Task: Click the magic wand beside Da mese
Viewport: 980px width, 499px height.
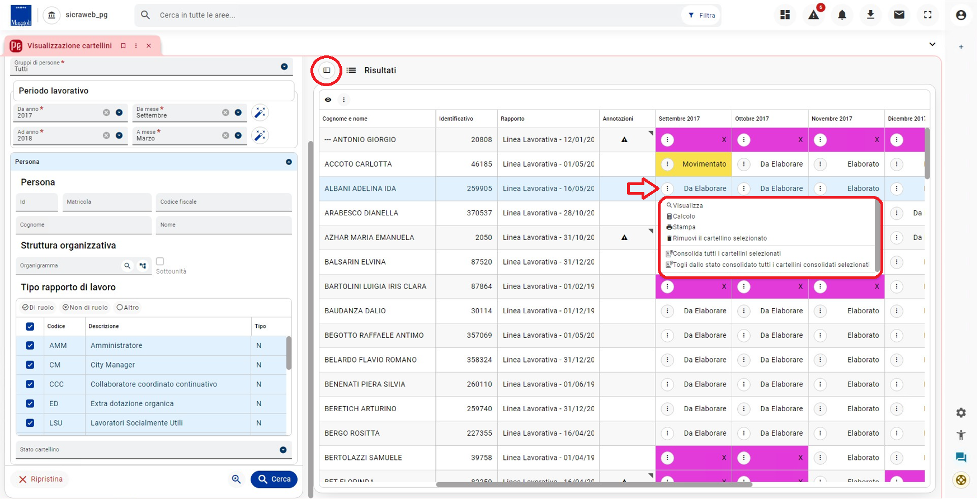Action: (x=260, y=112)
